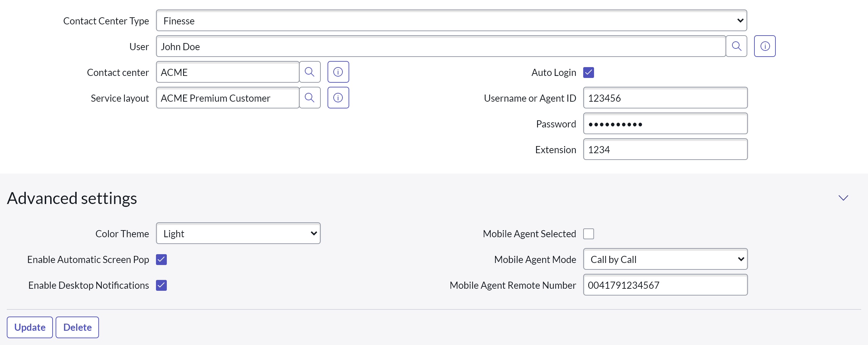Focus the Password input field
Screen dimensions: 868x345
(x=665, y=124)
